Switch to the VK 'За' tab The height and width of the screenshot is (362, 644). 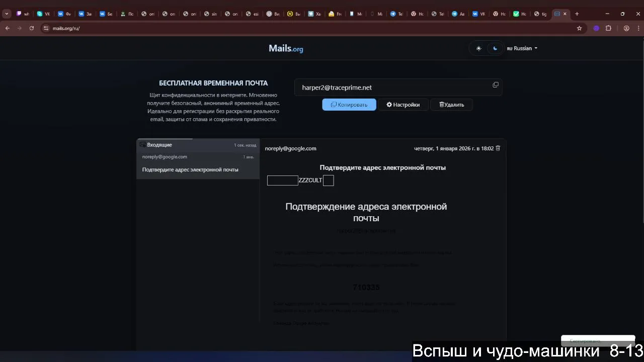[x=85, y=14]
